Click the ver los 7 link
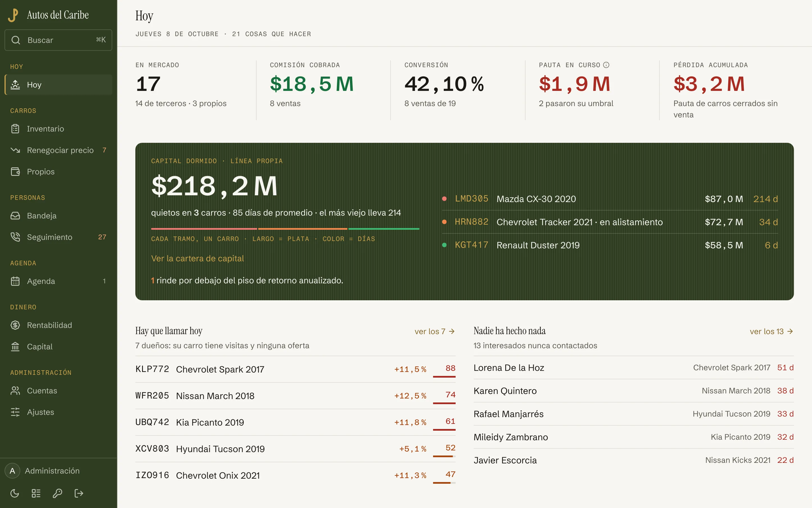 pos(435,331)
